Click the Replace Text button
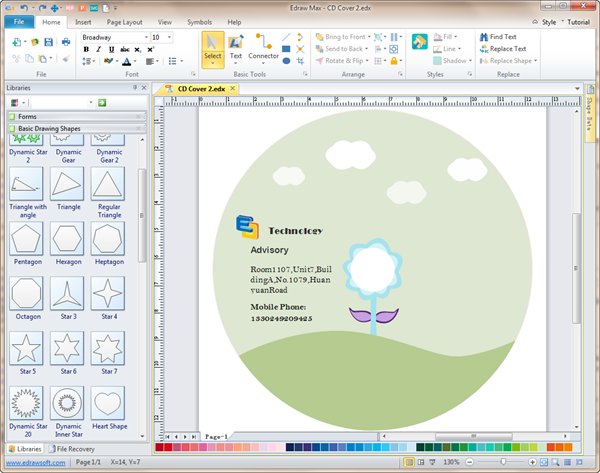Viewport: 600px width, 473px height. 507,49
